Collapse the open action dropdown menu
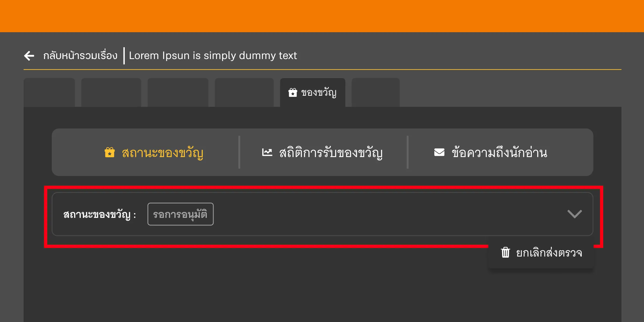The image size is (644, 322). tap(574, 214)
